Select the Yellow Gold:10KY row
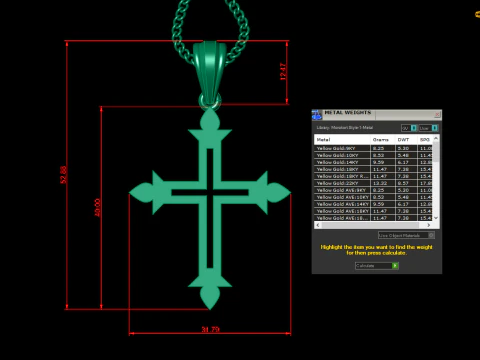Image resolution: width=480 pixels, height=360 pixels. point(373,155)
